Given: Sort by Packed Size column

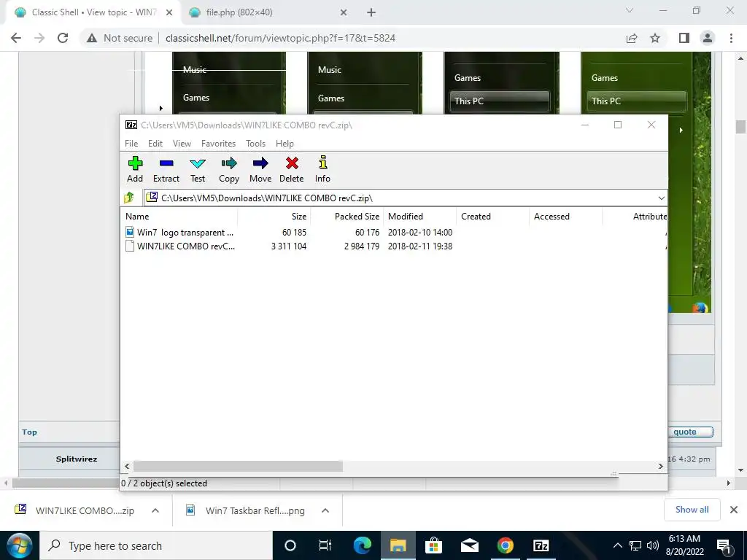Looking at the screenshot, I should (347, 216).
